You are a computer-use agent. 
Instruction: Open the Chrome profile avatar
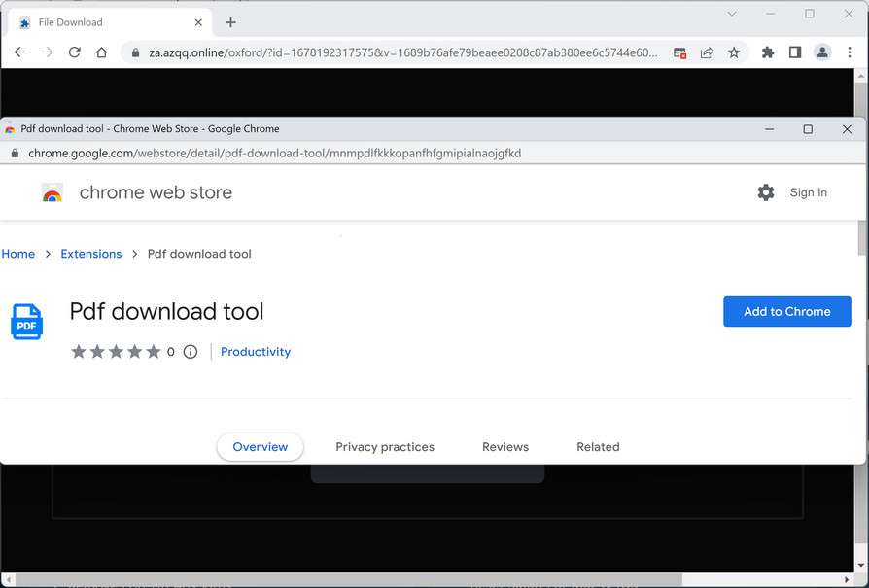[822, 52]
